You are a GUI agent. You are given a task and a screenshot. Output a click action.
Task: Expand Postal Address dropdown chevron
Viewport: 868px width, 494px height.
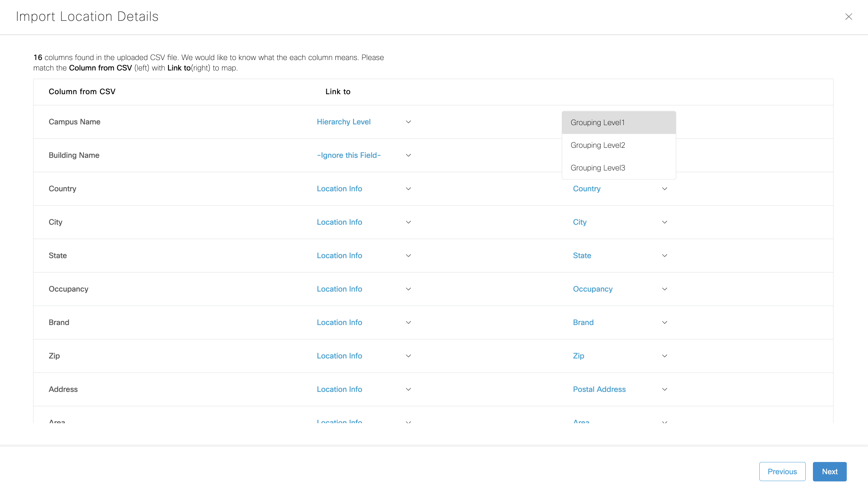click(665, 389)
